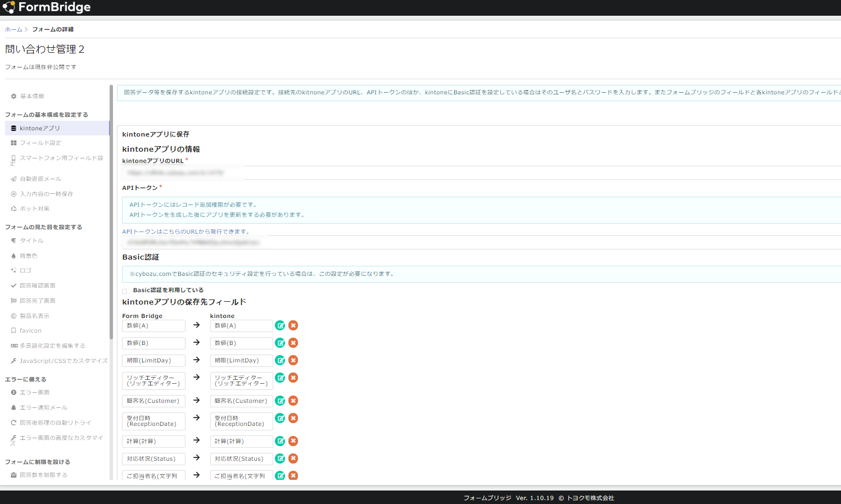Open 製品名表示 in the sidebar
Image resolution: width=841 pixels, height=504 pixels.
[34, 316]
